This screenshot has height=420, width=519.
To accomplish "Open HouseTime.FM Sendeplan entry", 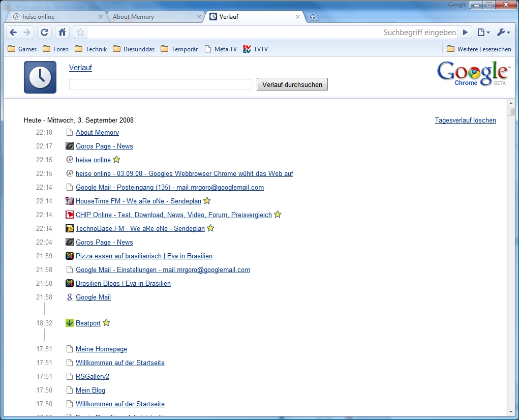I will click(x=138, y=201).
